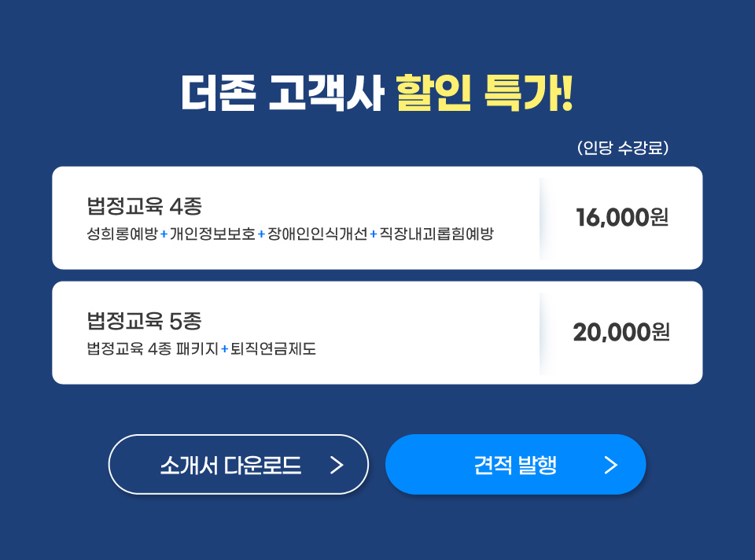Click the 20,000원 price
The width and height of the screenshot is (755, 560).
pyautogui.click(x=621, y=332)
